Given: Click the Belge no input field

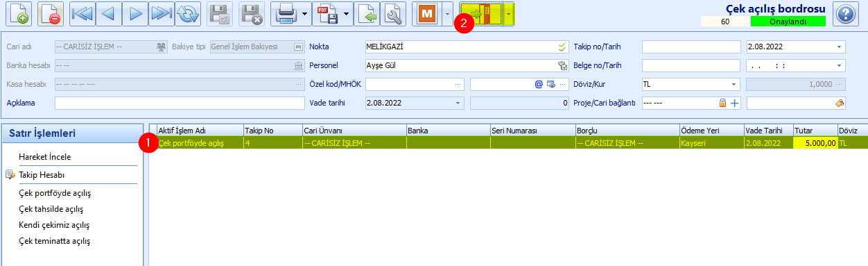Looking at the screenshot, I should (691, 65).
